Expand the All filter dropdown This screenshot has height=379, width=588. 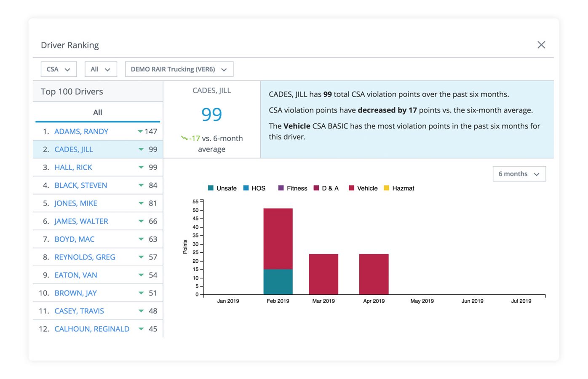tap(101, 69)
